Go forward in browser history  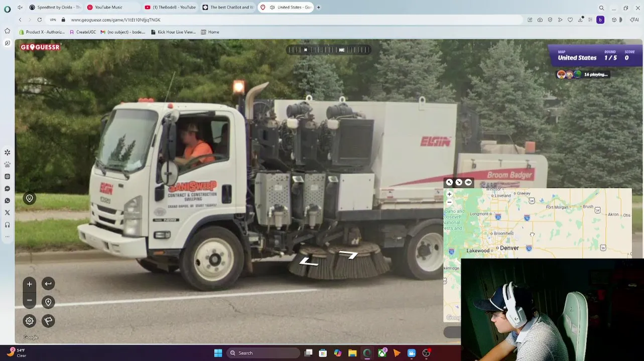(30, 20)
